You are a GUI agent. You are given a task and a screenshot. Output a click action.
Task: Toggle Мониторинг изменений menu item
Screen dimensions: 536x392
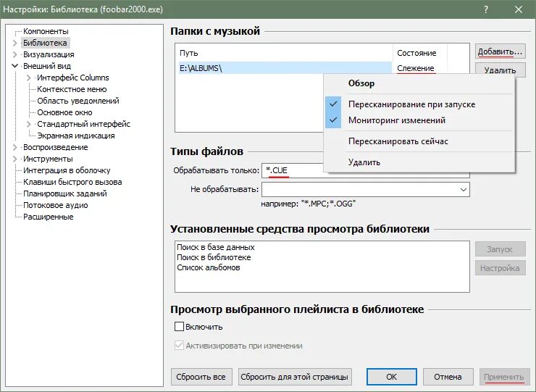pos(419,120)
